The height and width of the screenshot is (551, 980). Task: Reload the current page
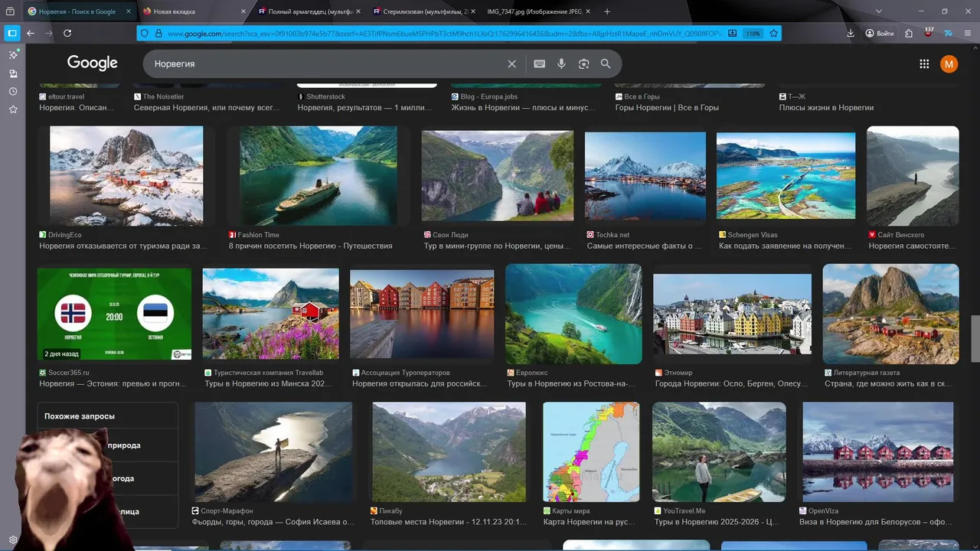point(67,33)
